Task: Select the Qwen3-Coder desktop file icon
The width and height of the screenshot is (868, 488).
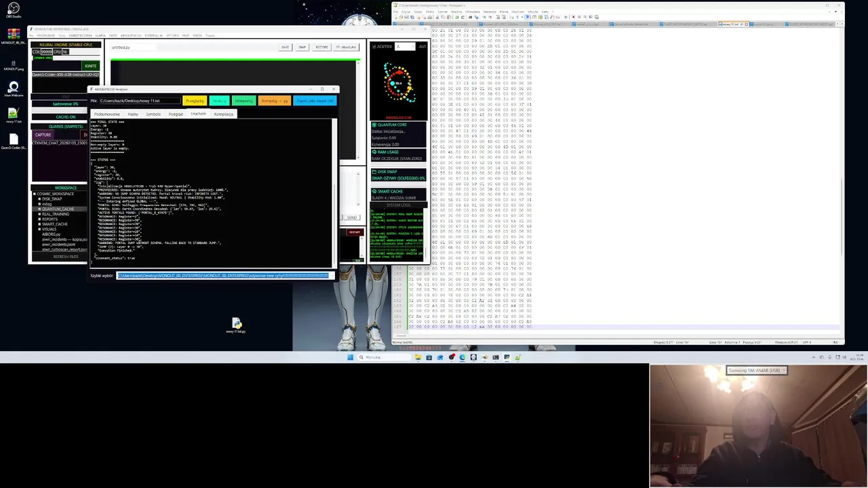Action: point(13,142)
